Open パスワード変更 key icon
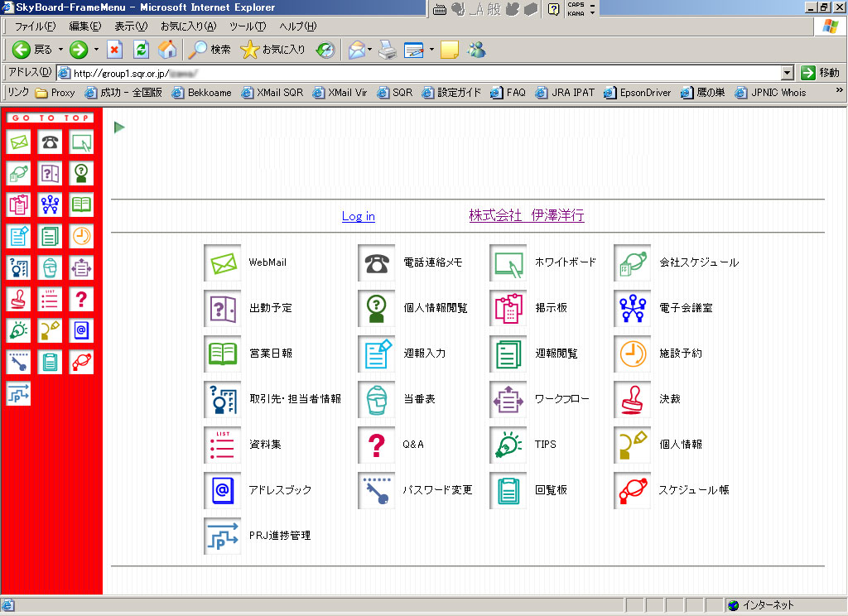The image size is (848, 616). pyautogui.click(x=377, y=490)
